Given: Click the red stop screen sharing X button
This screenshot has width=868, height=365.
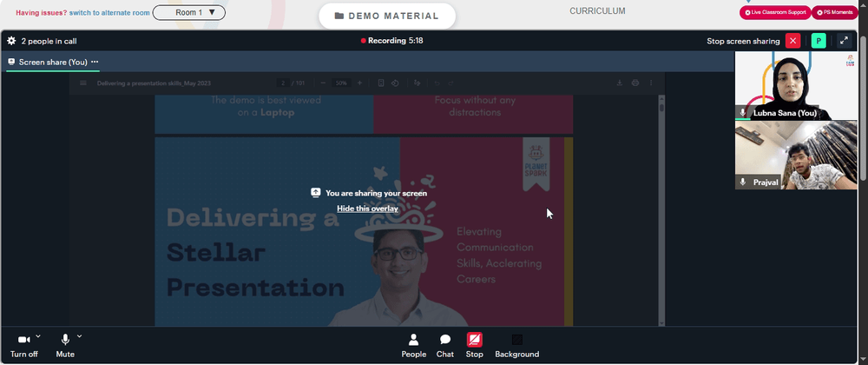Looking at the screenshot, I should 792,41.
